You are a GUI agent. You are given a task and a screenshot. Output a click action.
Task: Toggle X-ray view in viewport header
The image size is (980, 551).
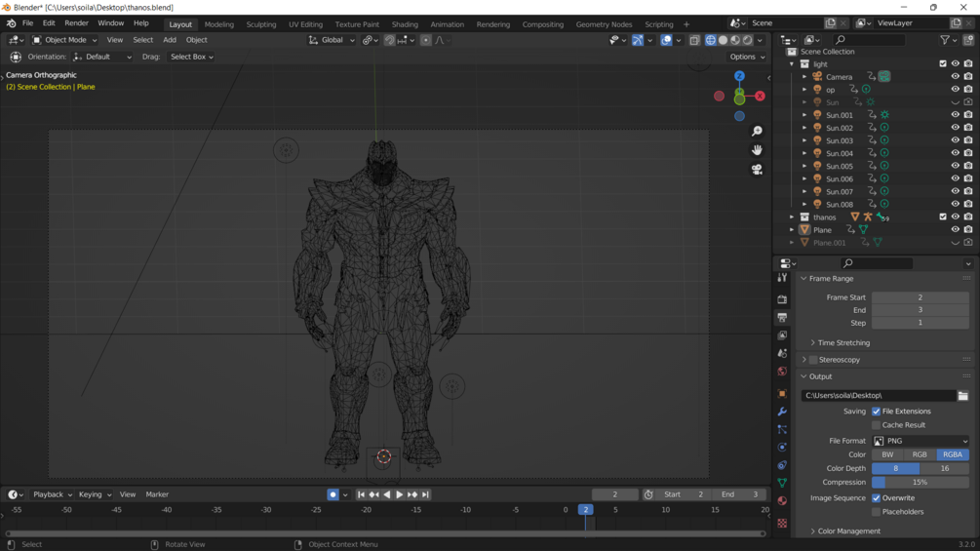coord(694,40)
